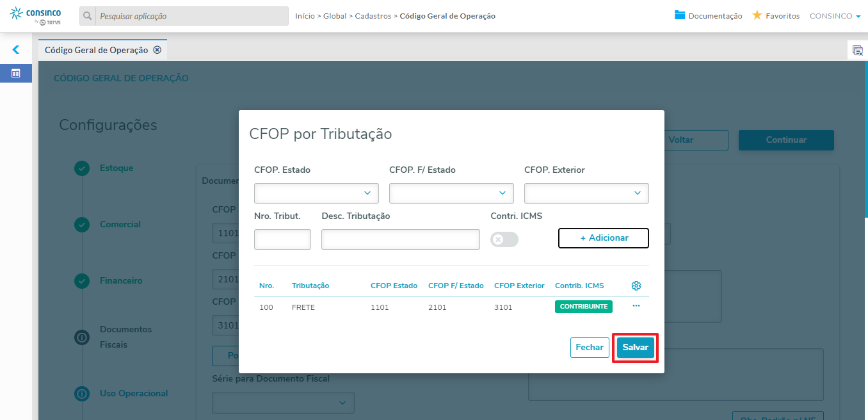Open table column settings gear icon
This screenshot has width=868, height=420.
click(636, 286)
